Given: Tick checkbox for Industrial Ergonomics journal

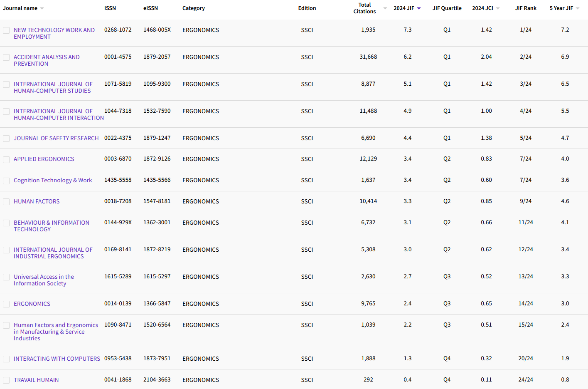Looking at the screenshot, I should coord(6,250).
